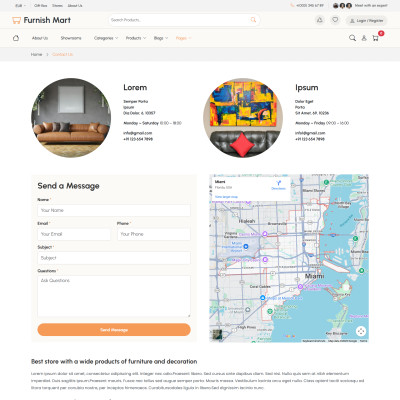Click the phone number in top bar
Viewport: 400px width, 400px height.
pyautogui.click(x=310, y=6)
